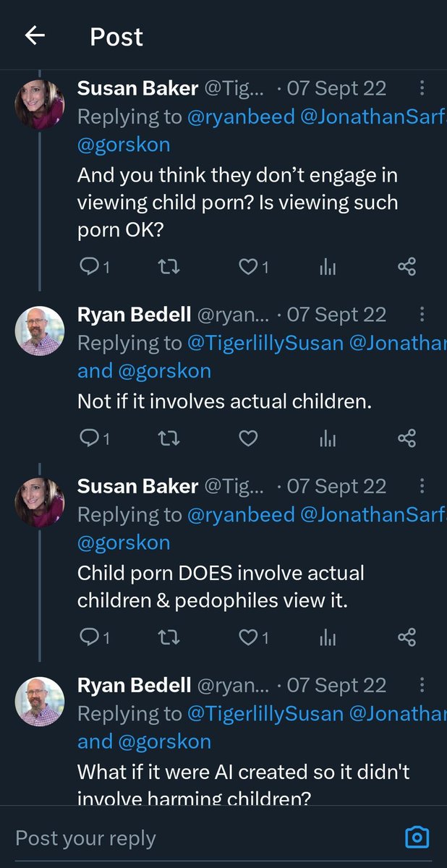Retweet Ryan's 'Not if it involves' reply
Screen dimensions: 447x868
click(x=169, y=438)
